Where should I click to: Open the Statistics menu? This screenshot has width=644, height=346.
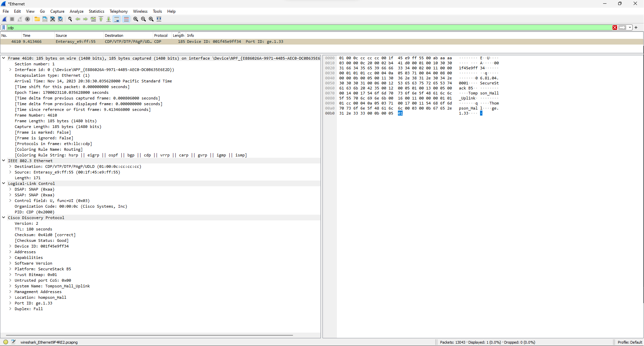click(96, 11)
